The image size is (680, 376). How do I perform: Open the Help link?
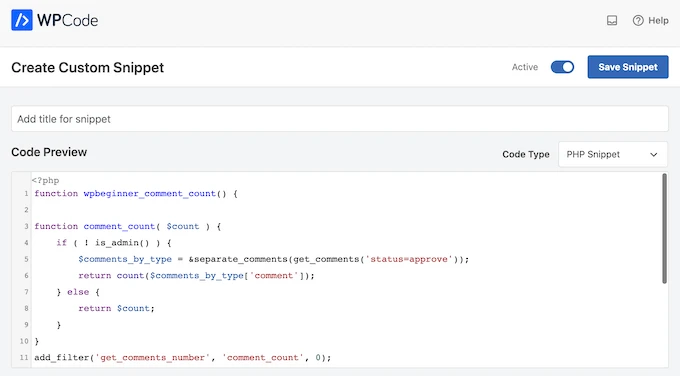tap(658, 20)
